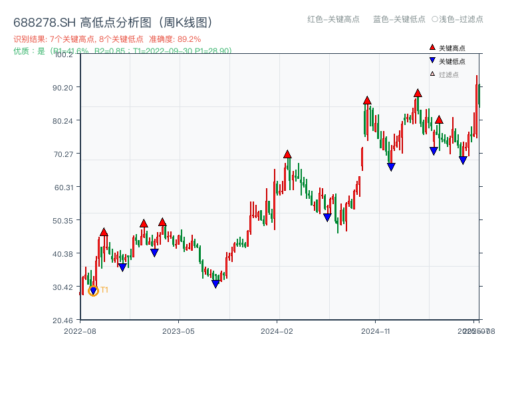Toggle the 关键低点 legend entry
Screen dimensions: 532x399
(x=447, y=61)
